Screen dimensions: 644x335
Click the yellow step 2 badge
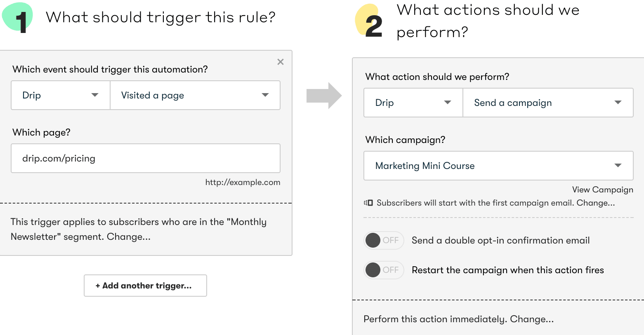(369, 21)
